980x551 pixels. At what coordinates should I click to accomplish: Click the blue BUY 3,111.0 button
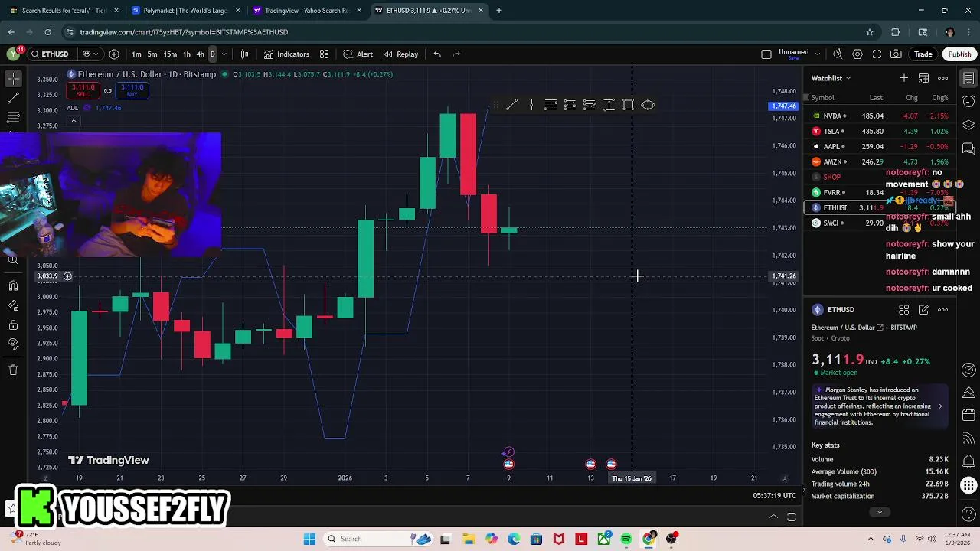pos(132,91)
